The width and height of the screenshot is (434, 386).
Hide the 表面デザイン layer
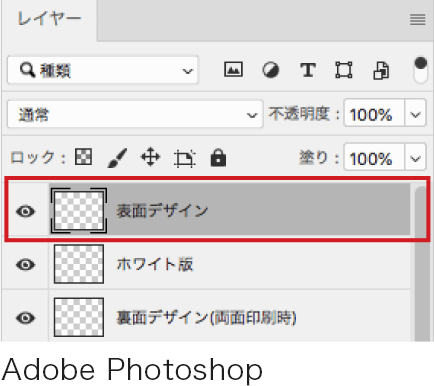[26, 211]
